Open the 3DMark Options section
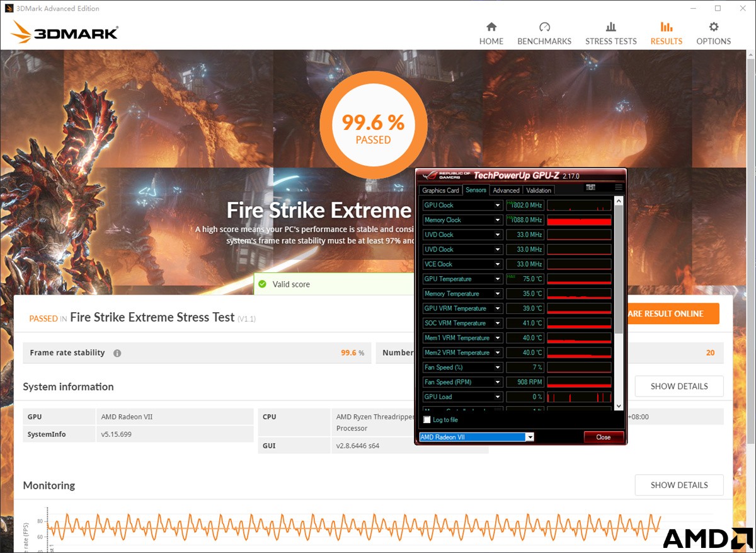Screen dimensions: 756x553 (x=714, y=33)
